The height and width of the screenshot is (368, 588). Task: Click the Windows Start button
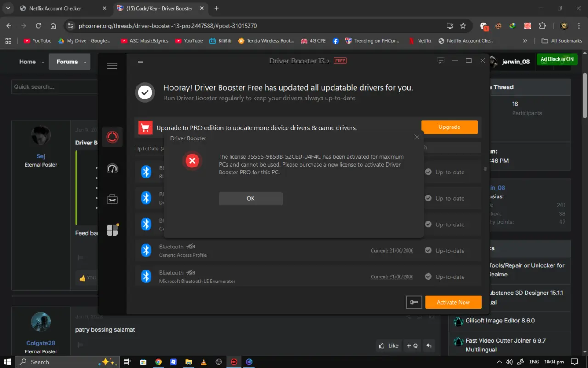coord(7,362)
